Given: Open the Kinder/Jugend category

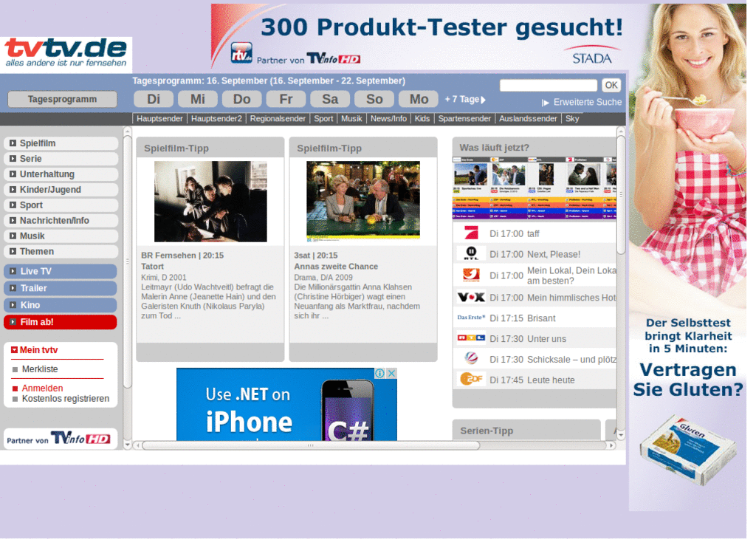Looking at the screenshot, I should (61, 190).
